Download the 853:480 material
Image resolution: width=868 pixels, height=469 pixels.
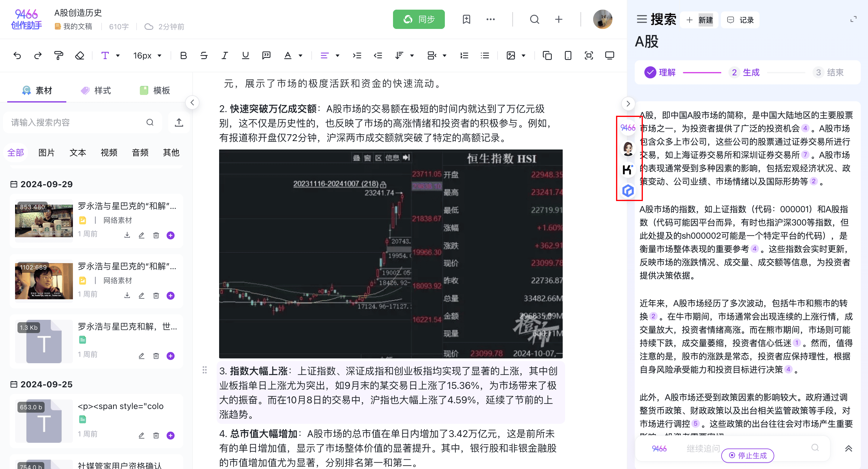[x=127, y=235]
